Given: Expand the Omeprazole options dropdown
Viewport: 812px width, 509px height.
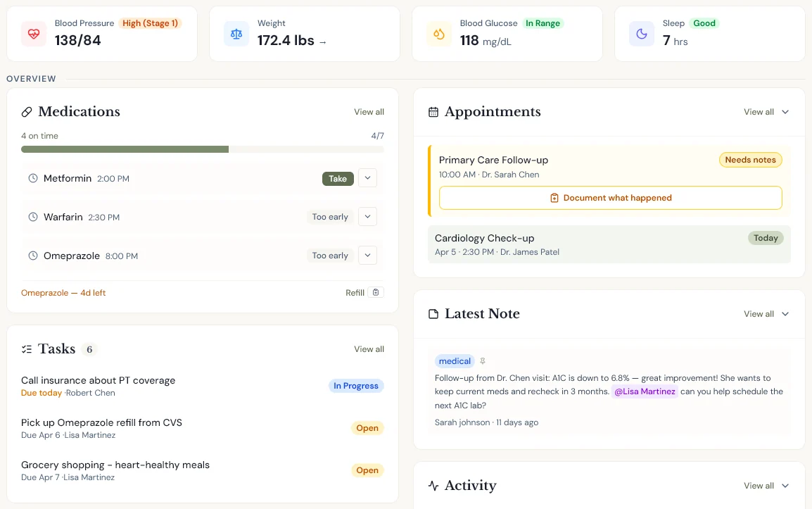Looking at the screenshot, I should [368, 255].
